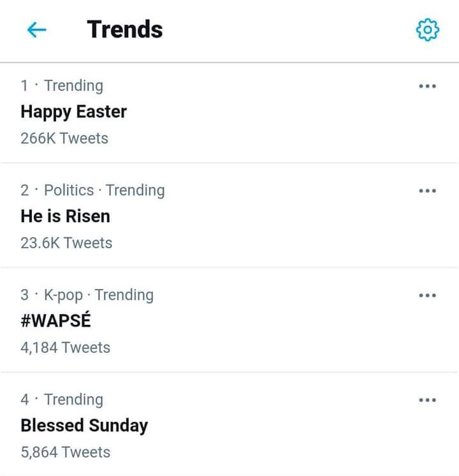Viewport: 459px width, 476px height.
Task: Open more options for Happy Easter trend
Action: [428, 86]
